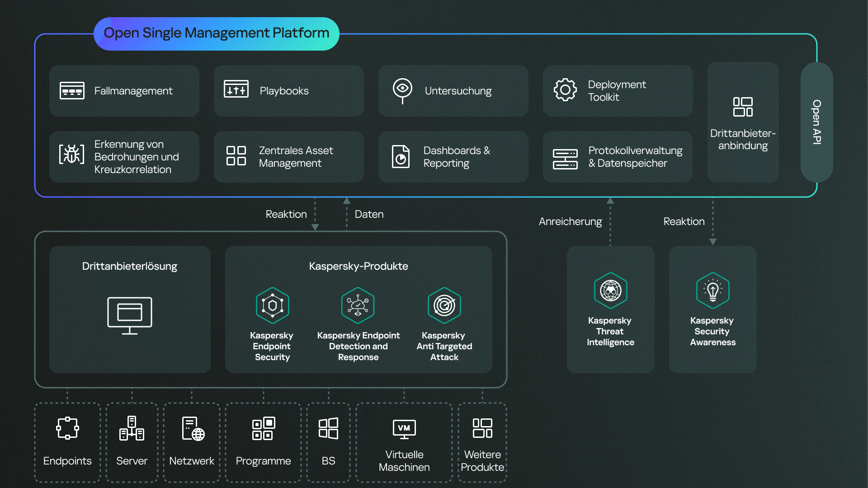Click the bug icon for Erkennung von Bedrohungen
Screen dimensions: 868x488
(71, 154)
